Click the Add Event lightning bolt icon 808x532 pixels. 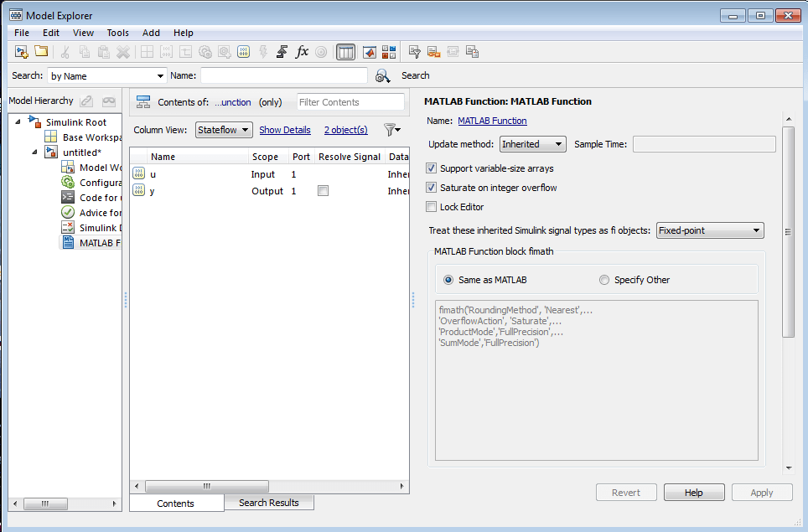[x=263, y=52]
